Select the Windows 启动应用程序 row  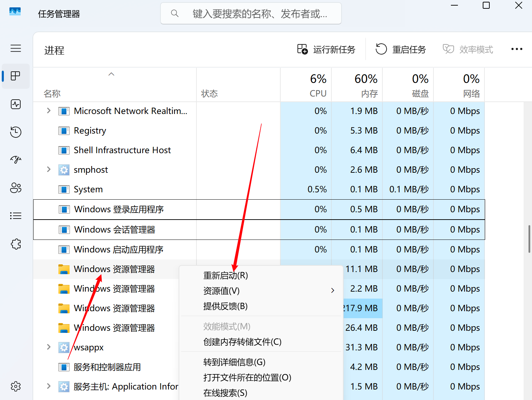tap(259, 250)
